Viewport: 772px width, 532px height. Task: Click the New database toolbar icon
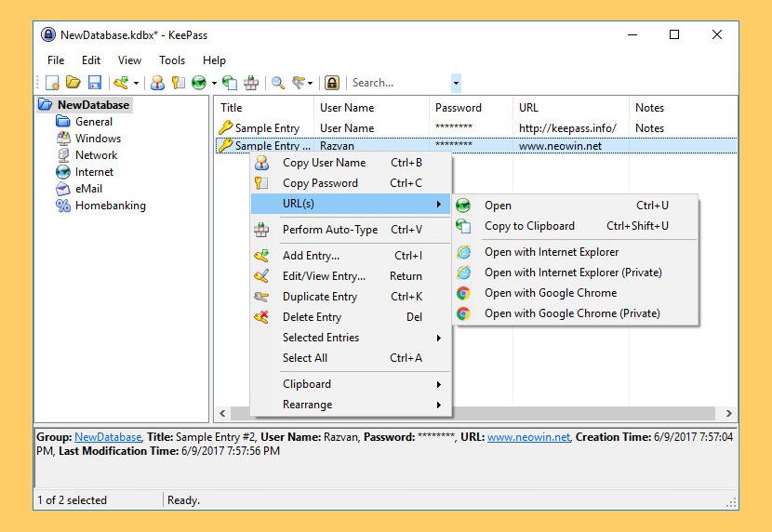(x=52, y=83)
